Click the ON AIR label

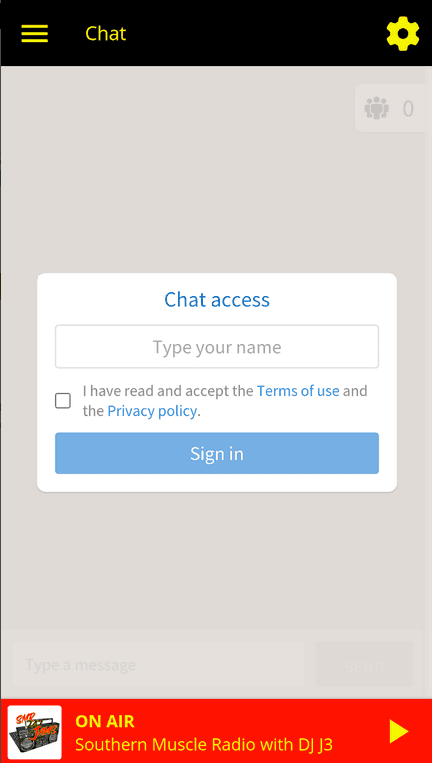point(105,721)
